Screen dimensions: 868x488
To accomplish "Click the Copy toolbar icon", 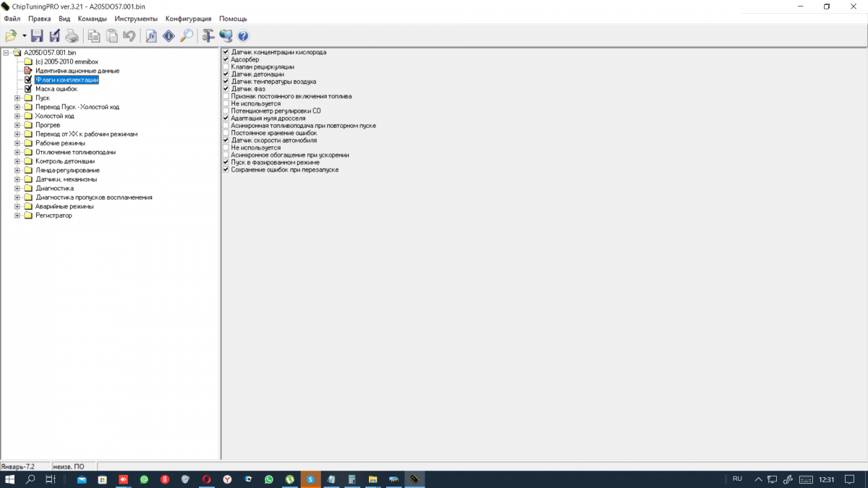I will click(x=94, y=35).
